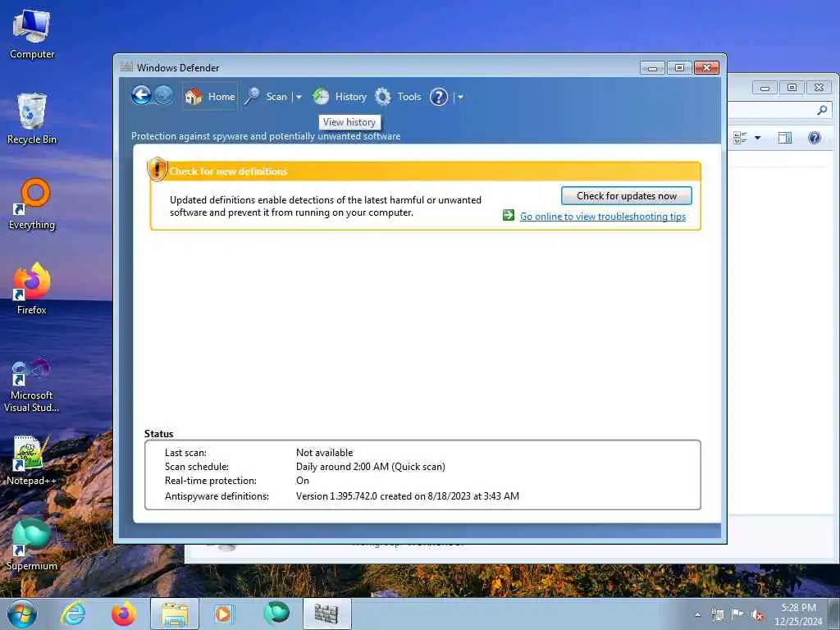Open the Windows Start button
This screenshot has width=840, height=630.
click(x=21, y=614)
